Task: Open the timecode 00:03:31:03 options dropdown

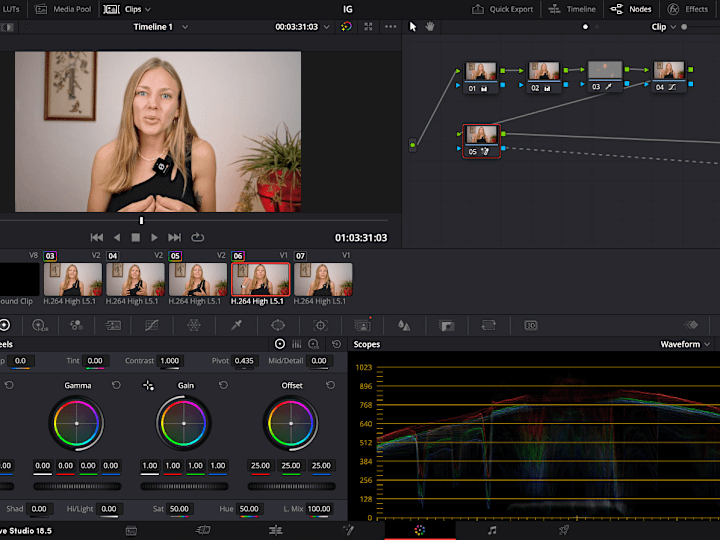Action: (326, 27)
